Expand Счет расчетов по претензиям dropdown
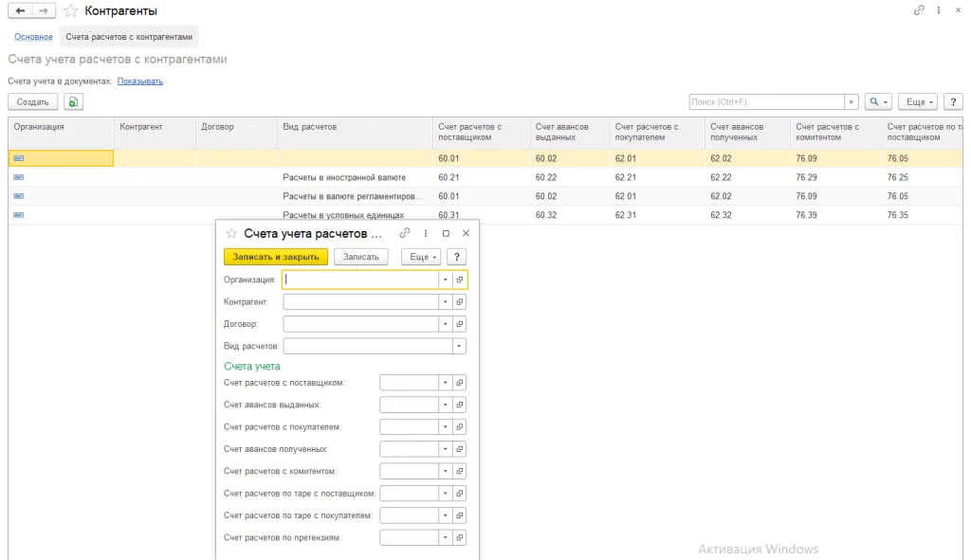This screenshot has width=971, height=560. pyautogui.click(x=446, y=537)
